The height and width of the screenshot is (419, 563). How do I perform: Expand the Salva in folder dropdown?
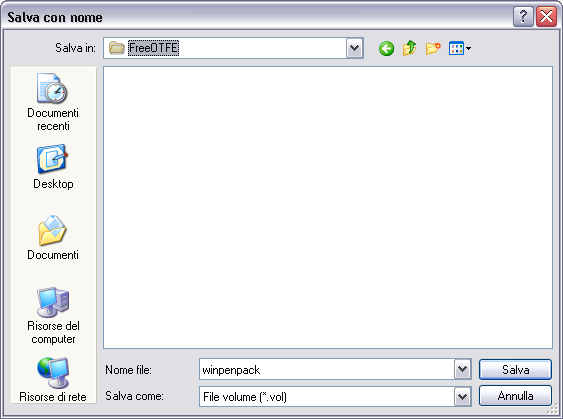pyautogui.click(x=354, y=48)
